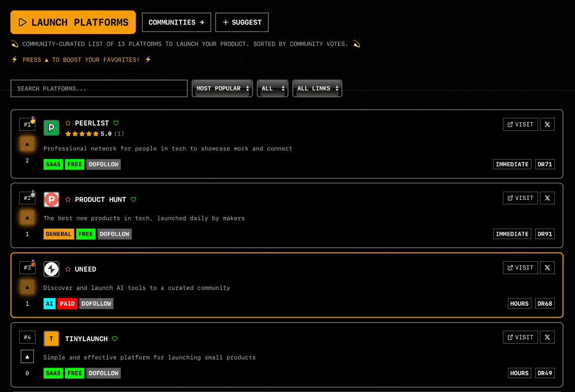
Task: Click the PEERLIST title
Action: (x=92, y=123)
